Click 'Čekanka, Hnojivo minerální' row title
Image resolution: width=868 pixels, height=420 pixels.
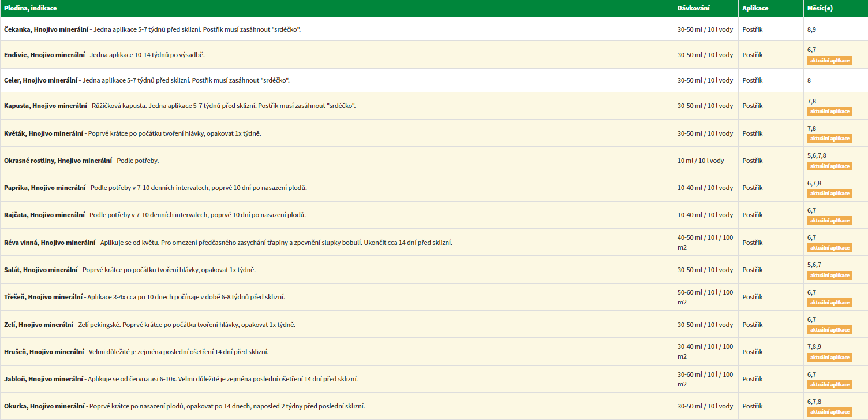click(x=46, y=29)
